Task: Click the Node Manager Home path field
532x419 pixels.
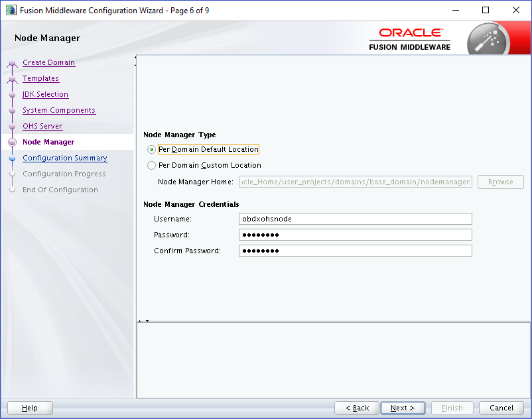Action: coord(356,182)
